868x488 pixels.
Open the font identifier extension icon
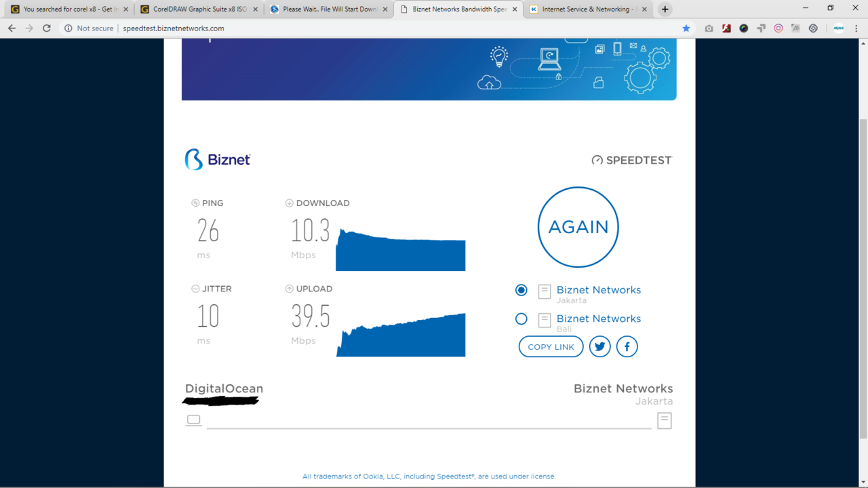tap(795, 28)
